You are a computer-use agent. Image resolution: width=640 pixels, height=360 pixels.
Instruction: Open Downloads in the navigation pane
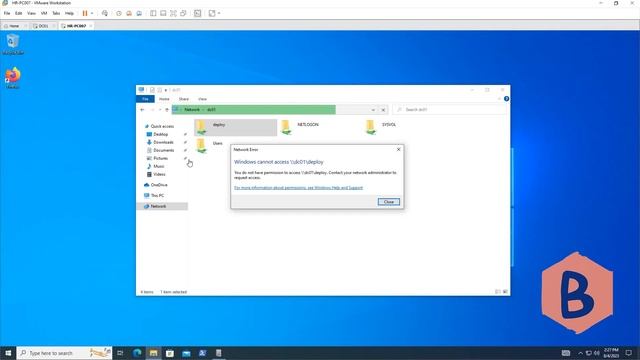click(x=160, y=142)
